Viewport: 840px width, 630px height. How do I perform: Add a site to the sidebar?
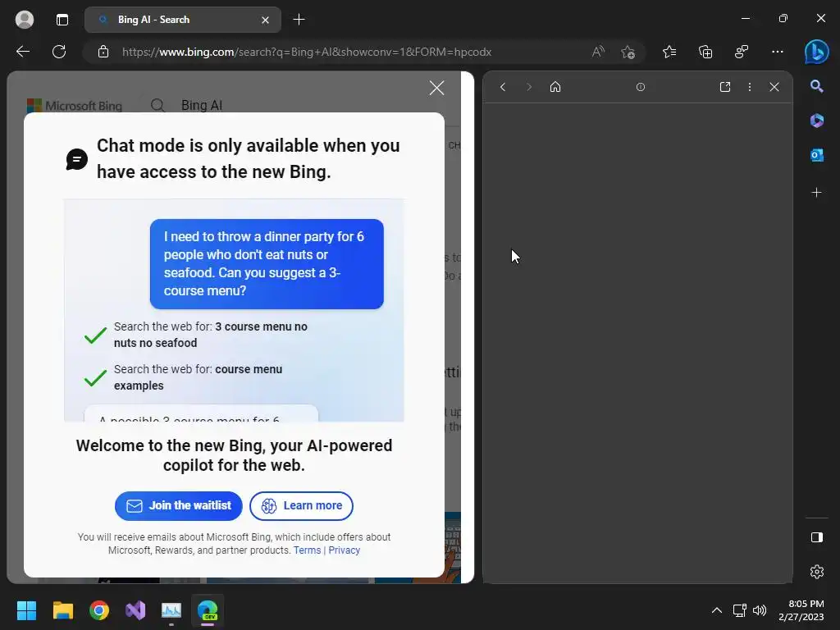click(816, 192)
